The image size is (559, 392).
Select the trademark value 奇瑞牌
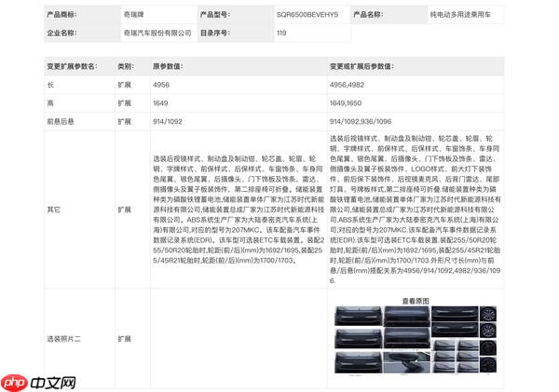(133, 15)
